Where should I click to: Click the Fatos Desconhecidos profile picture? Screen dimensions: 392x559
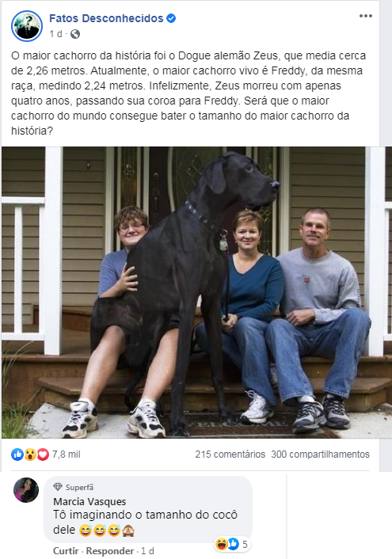click(27, 25)
